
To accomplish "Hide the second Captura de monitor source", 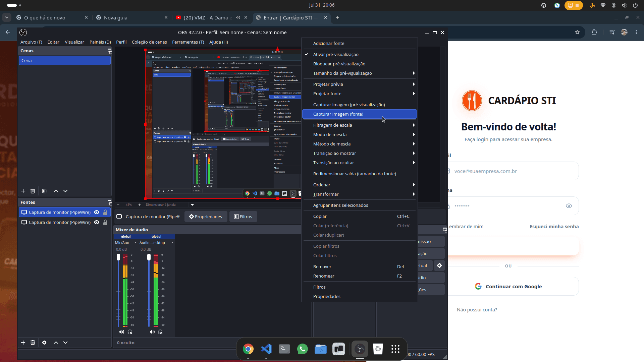I will pos(97,222).
